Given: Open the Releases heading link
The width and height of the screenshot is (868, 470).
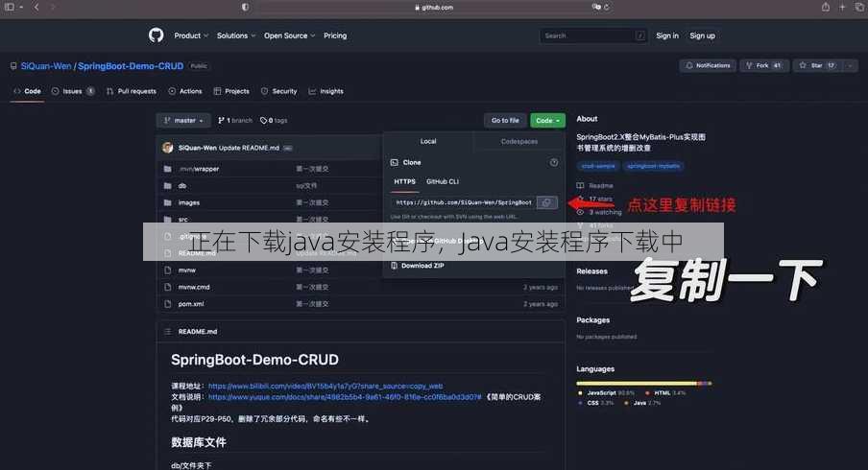Looking at the screenshot, I should 591,271.
